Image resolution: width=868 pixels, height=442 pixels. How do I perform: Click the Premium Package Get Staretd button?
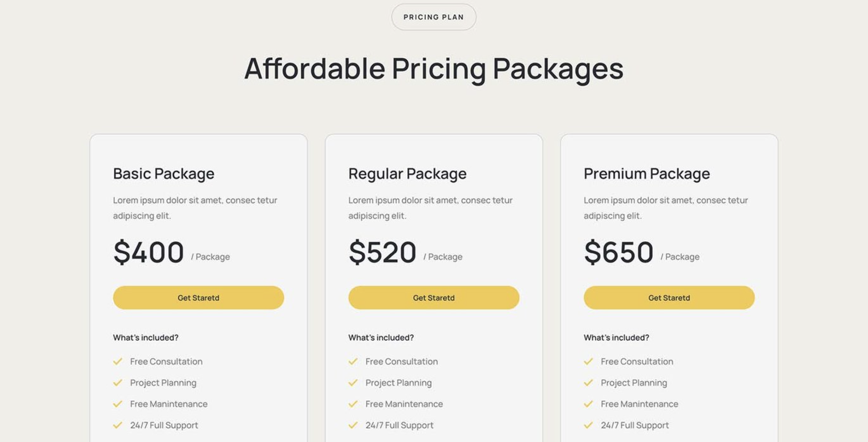point(669,298)
